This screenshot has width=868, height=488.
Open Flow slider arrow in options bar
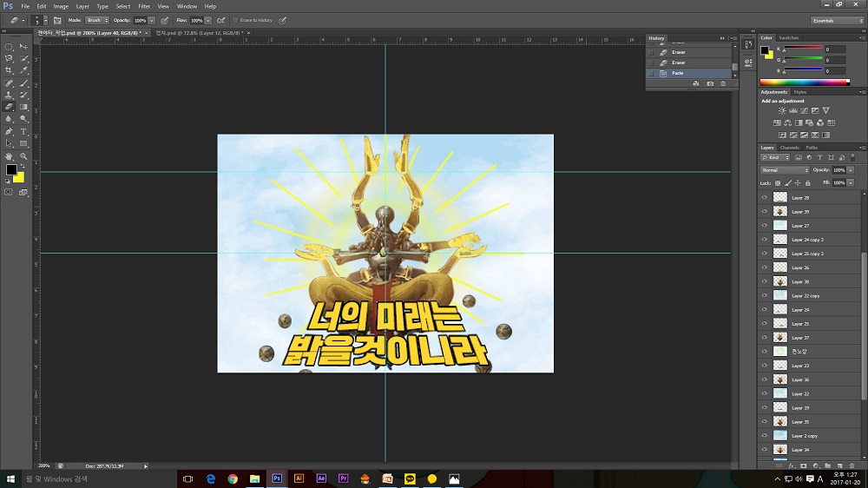207,21
